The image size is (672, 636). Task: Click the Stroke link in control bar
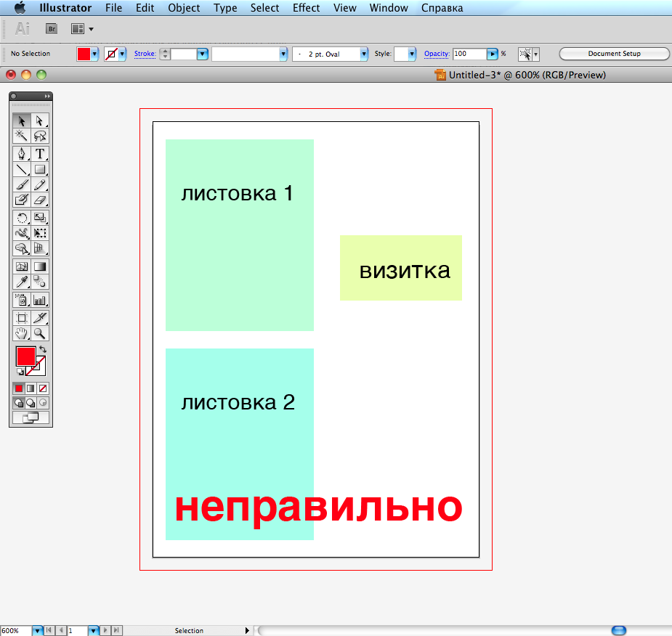(x=145, y=54)
